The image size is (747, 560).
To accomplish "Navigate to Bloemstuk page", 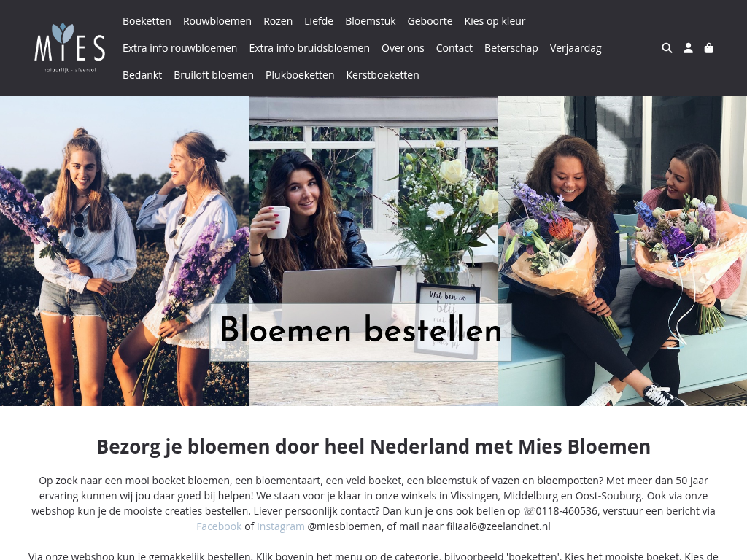I will [x=370, y=21].
